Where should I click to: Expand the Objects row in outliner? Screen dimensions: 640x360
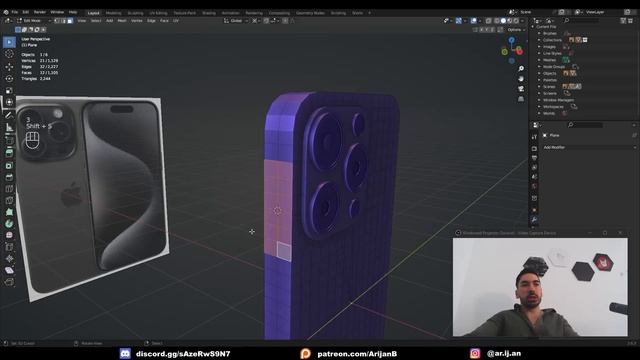539,73
